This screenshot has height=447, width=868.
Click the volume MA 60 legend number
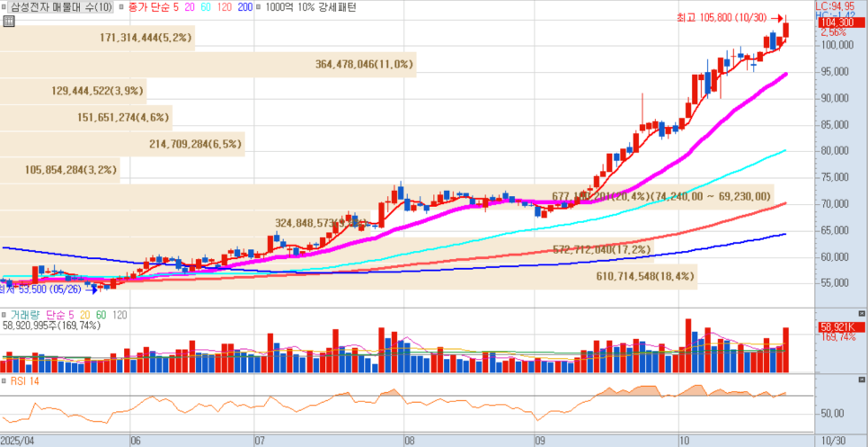click(102, 315)
